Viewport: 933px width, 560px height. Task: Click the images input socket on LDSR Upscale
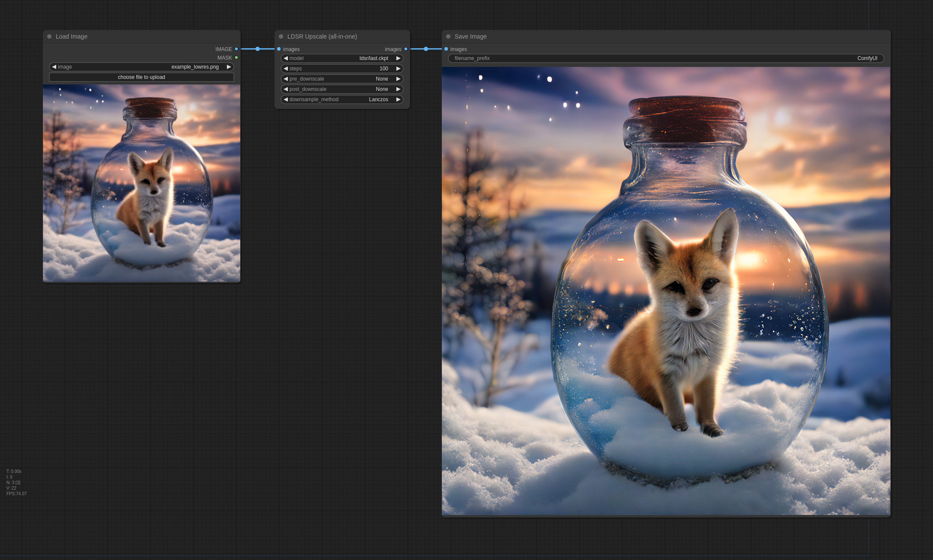(x=279, y=49)
